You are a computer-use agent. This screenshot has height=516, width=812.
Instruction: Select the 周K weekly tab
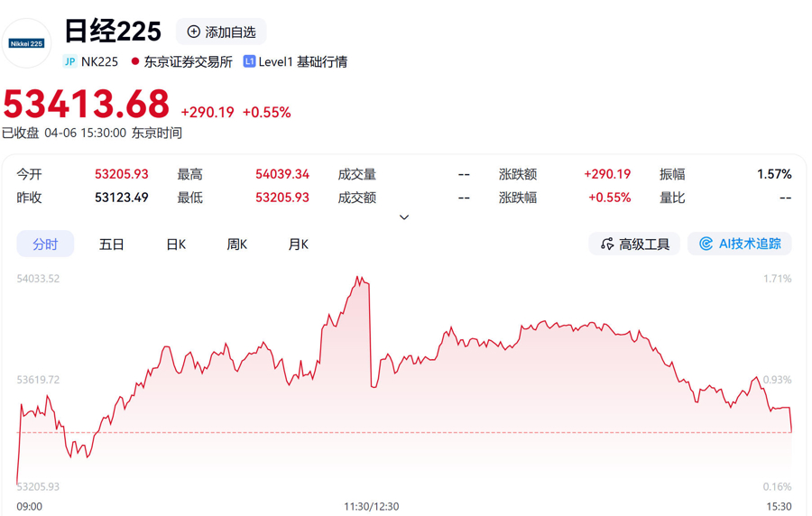237,244
